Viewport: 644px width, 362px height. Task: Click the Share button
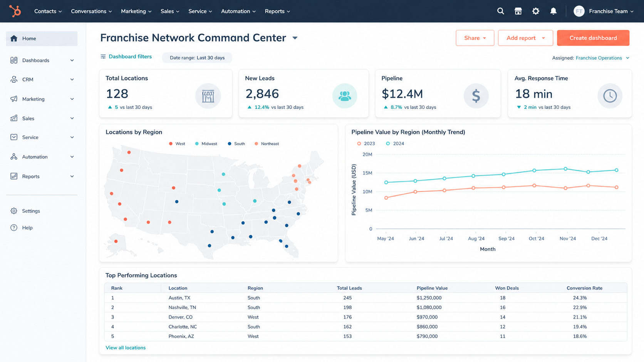click(475, 38)
